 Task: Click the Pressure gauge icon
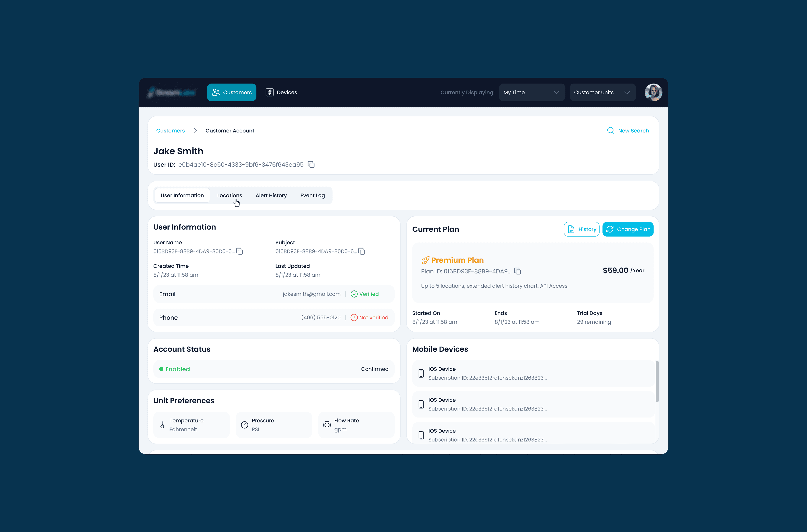pyautogui.click(x=244, y=425)
